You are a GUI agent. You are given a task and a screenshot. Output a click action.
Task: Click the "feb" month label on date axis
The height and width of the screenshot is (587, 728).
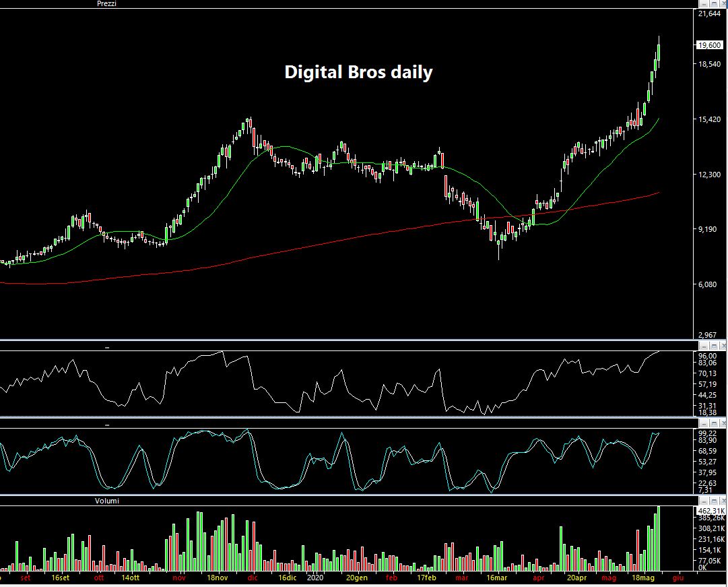(392, 578)
